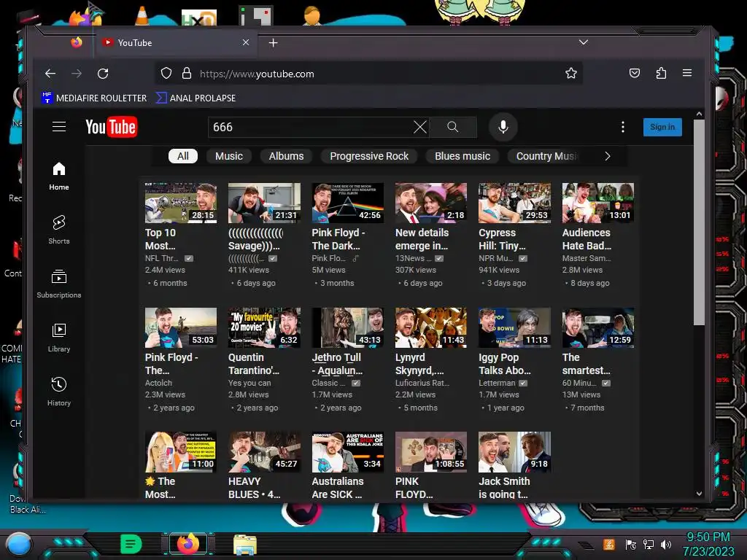Click the page scrollbar thumb

tap(699, 222)
